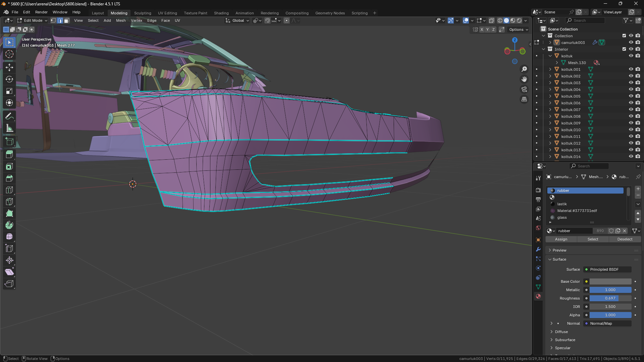Screen dimensions: 644x362
Task: Click the Roughness slider
Action: click(x=610, y=298)
